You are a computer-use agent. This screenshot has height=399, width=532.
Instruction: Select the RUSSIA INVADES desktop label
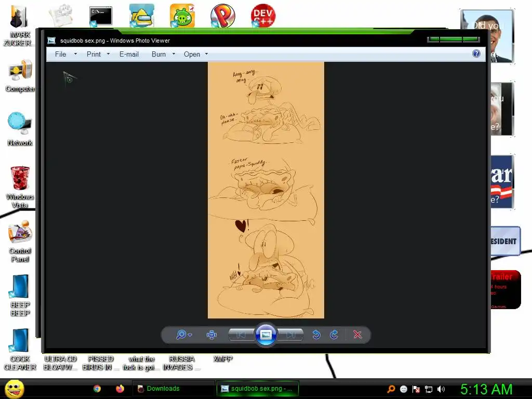(x=181, y=363)
